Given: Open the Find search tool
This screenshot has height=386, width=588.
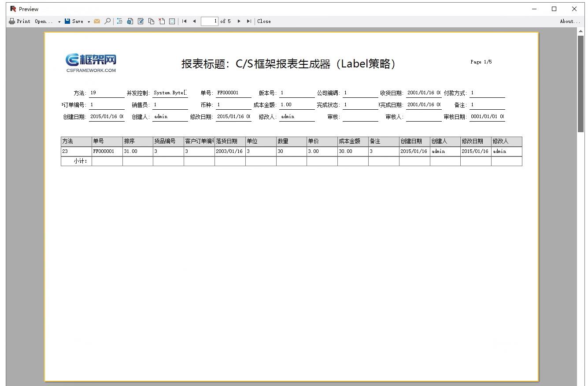Looking at the screenshot, I should point(107,21).
